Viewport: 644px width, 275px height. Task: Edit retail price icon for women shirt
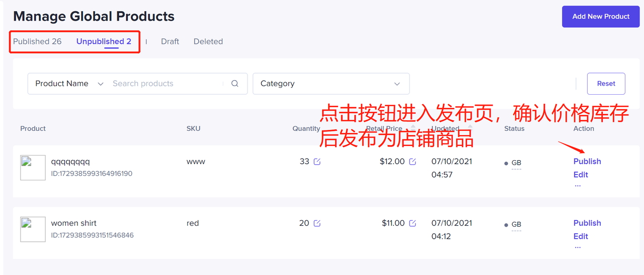pyautogui.click(x=413, y=223)
